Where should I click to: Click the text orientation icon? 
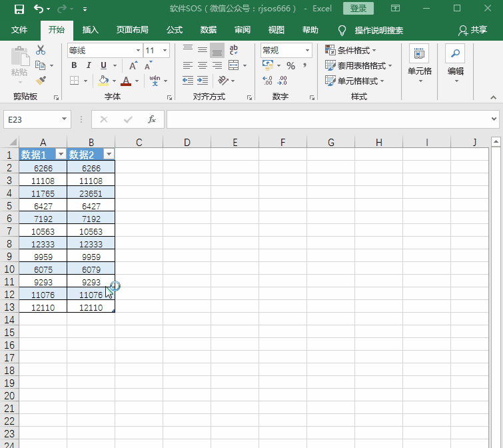223,80
